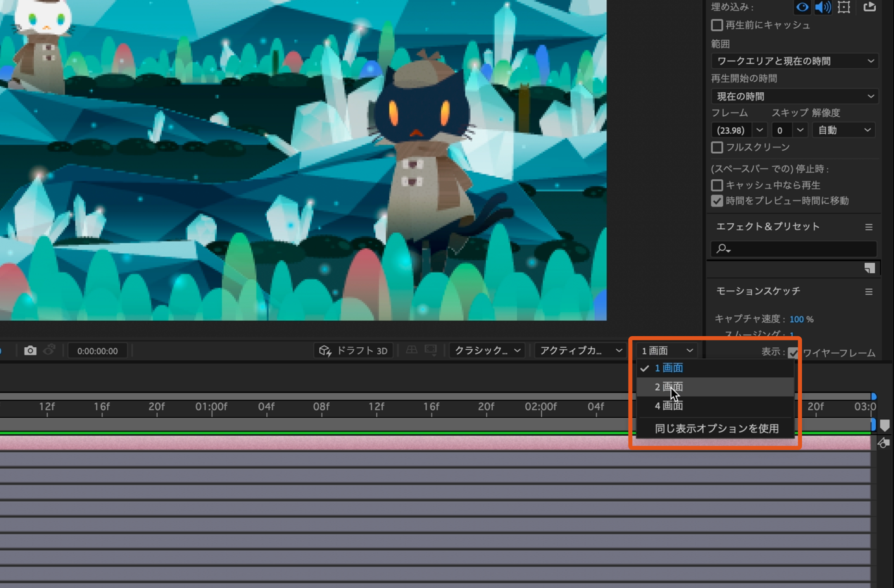Open the クラシック renderer dropdown
This screenshot has width=894, height=588.
pyautogui.click(x=488, y=350)
